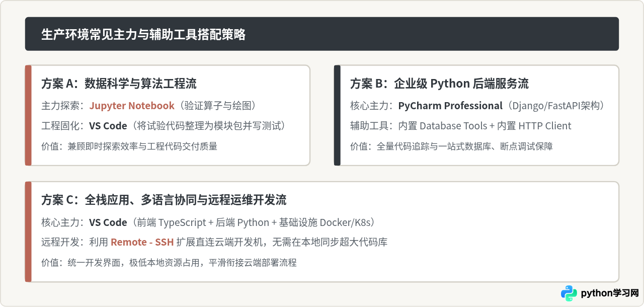The image size is (644, 307).
Task: Click the bold 'PyCharm Professional' text
Action: tap(450, 106)
